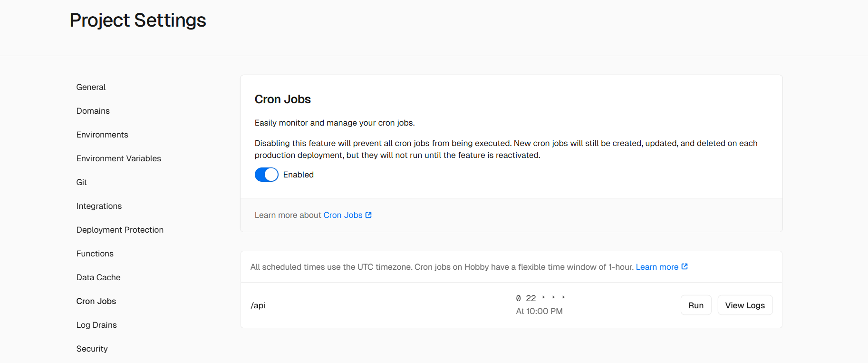The width and height of the screenshot is (868, 363).
Task: Click the /api cron job path
Action: [258, 305]
